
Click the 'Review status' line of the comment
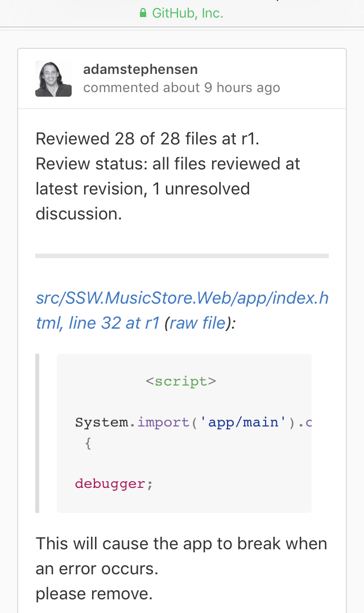(x=168, y=164)
